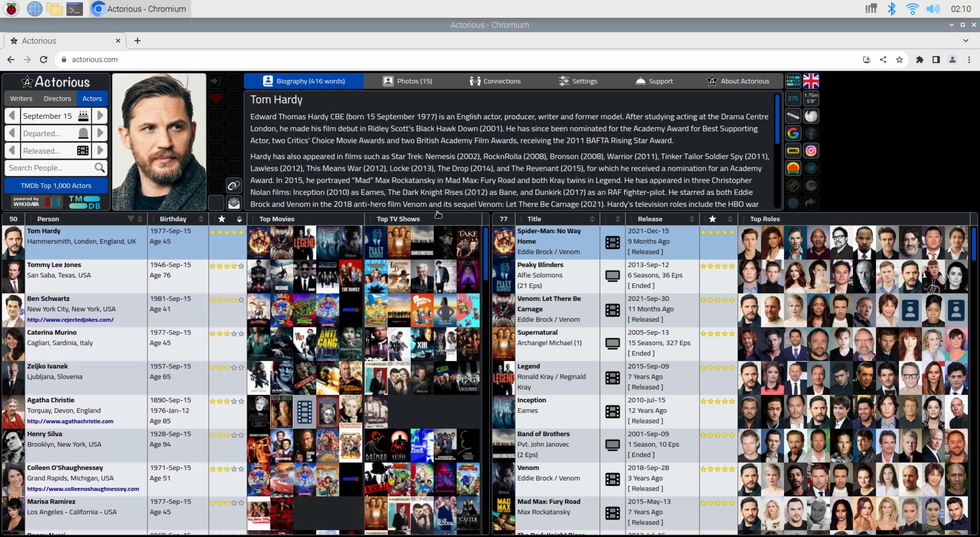Click the film strip Released icon
980x537 pixels.
(x=83, y=151)
